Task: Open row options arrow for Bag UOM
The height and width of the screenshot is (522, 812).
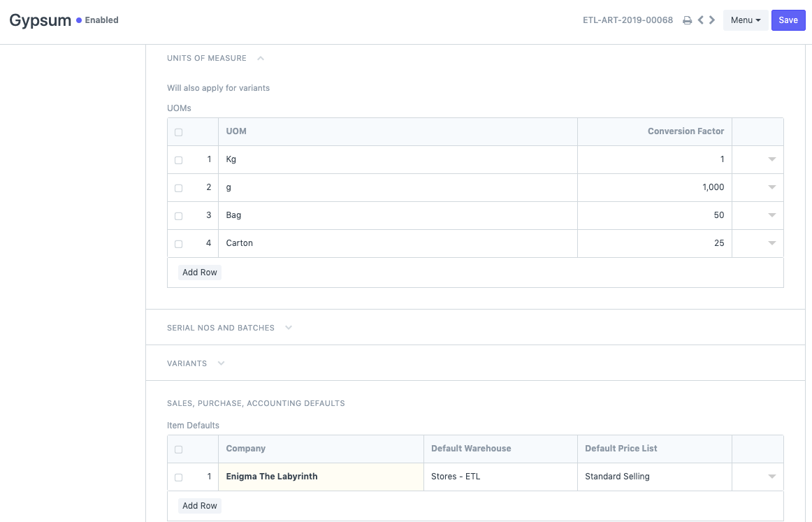Action: pyautogui.click(x=771, y=216)
